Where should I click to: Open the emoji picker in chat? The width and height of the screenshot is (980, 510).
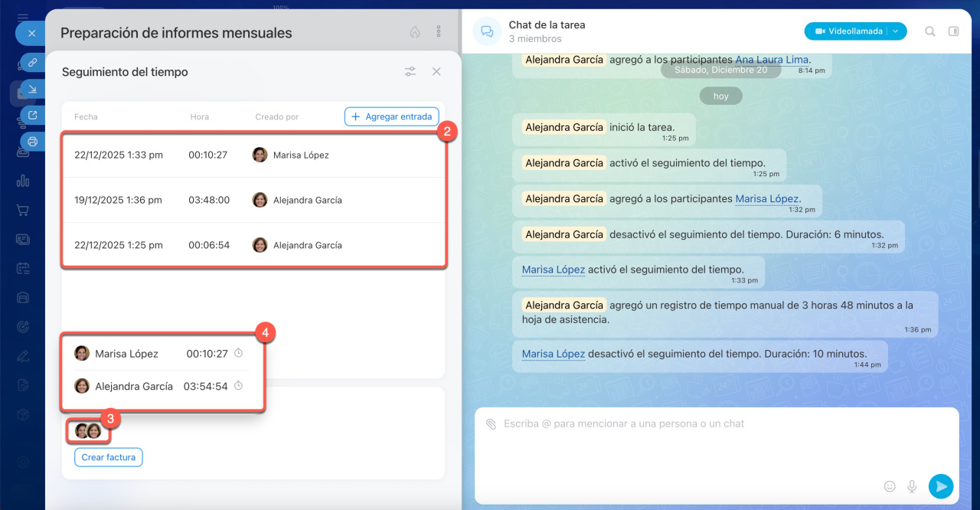click(x=890, y=486)
